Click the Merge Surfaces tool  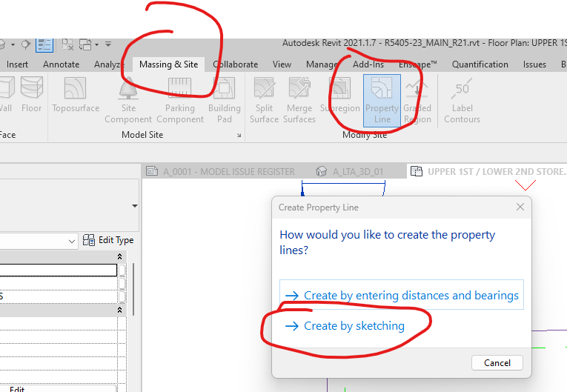[299, 100]
